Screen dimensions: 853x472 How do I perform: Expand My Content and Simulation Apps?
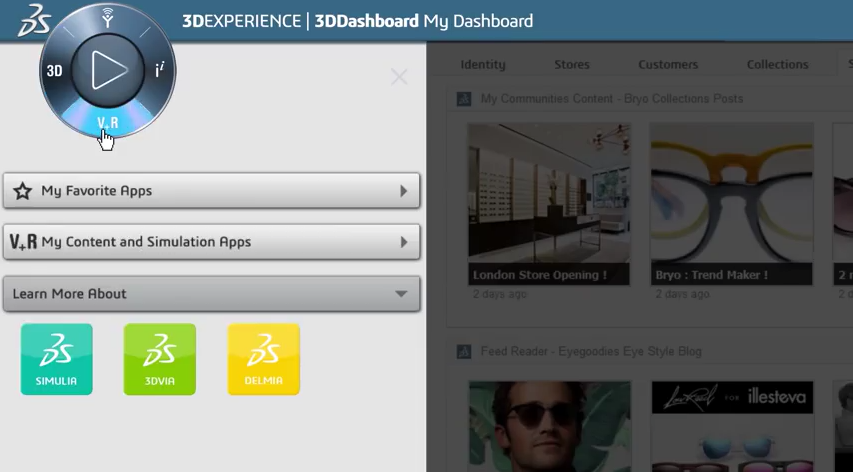(x=212, y=242)
